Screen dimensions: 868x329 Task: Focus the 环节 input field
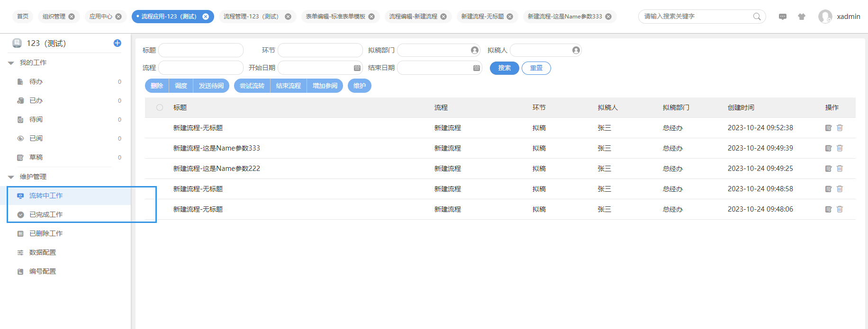320,50
